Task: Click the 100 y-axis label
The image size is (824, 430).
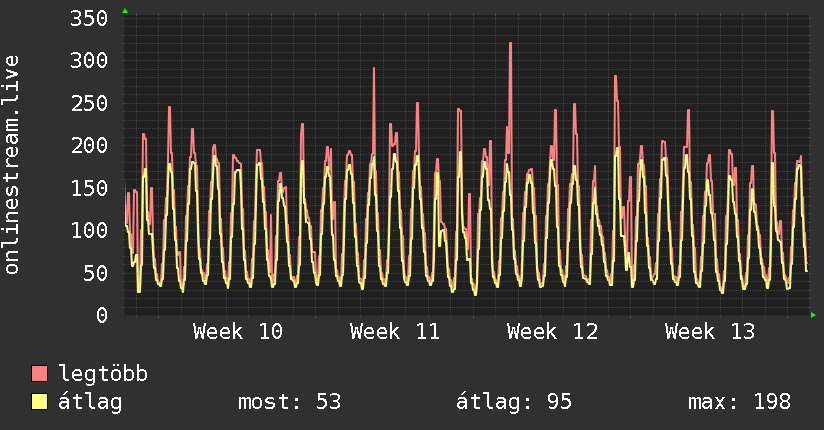Action: 89,230
